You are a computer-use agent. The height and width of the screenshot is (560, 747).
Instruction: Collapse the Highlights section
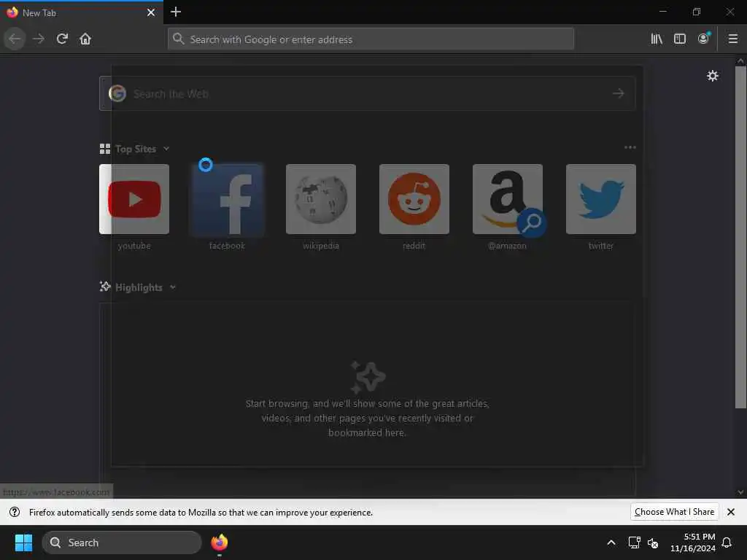click(x=173, y=287)
